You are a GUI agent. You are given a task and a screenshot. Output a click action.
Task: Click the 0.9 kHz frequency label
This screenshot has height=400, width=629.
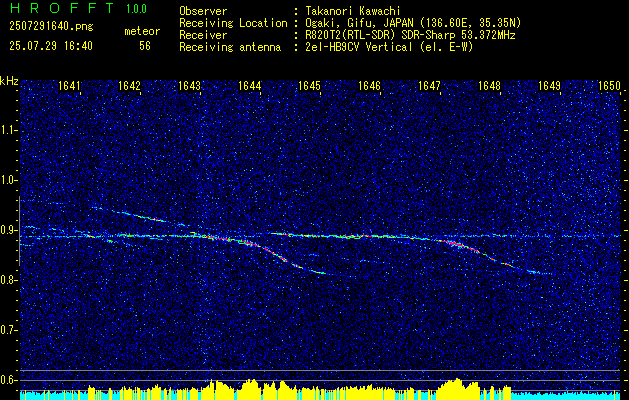coord(9,230)
